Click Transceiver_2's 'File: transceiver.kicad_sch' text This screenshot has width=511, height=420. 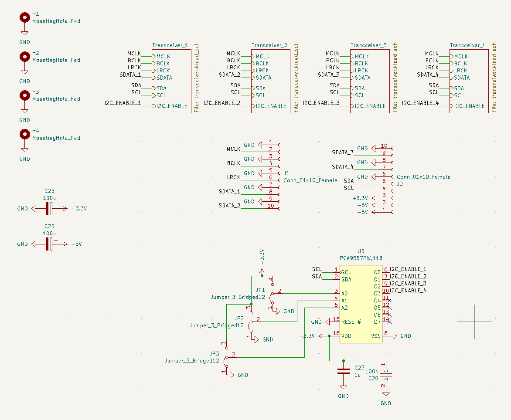pyautogui.click(x=296, y=78)
